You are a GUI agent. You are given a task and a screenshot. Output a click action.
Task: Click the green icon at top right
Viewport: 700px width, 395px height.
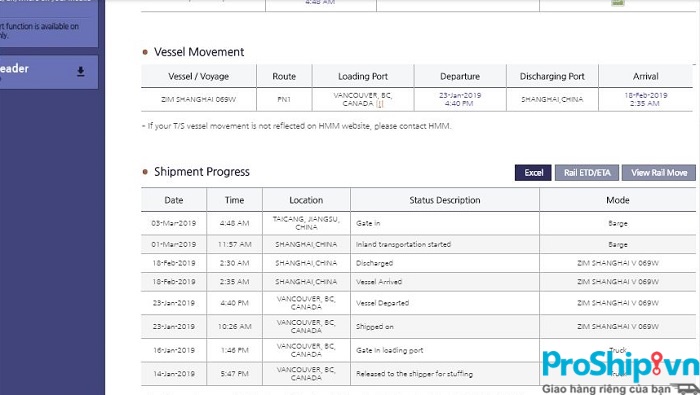[617, 3]
